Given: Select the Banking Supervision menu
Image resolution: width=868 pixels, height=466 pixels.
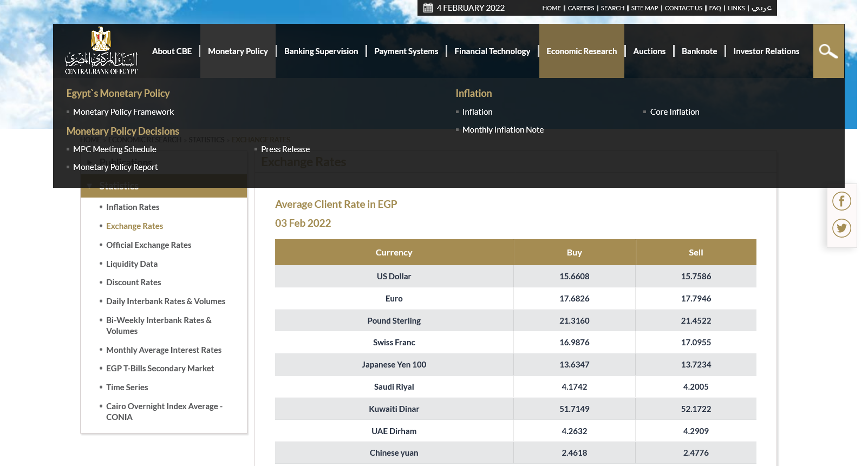Looking at the screenshot, I should pos(321,51).
